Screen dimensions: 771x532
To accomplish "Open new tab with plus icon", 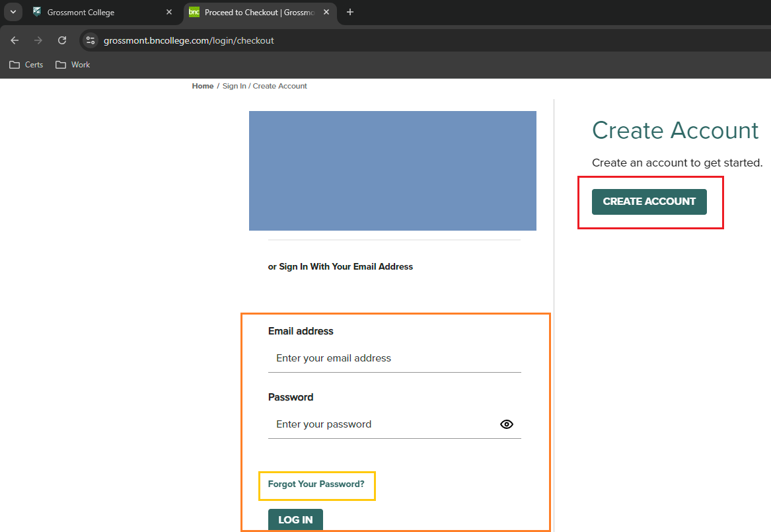I will [350, 12].
